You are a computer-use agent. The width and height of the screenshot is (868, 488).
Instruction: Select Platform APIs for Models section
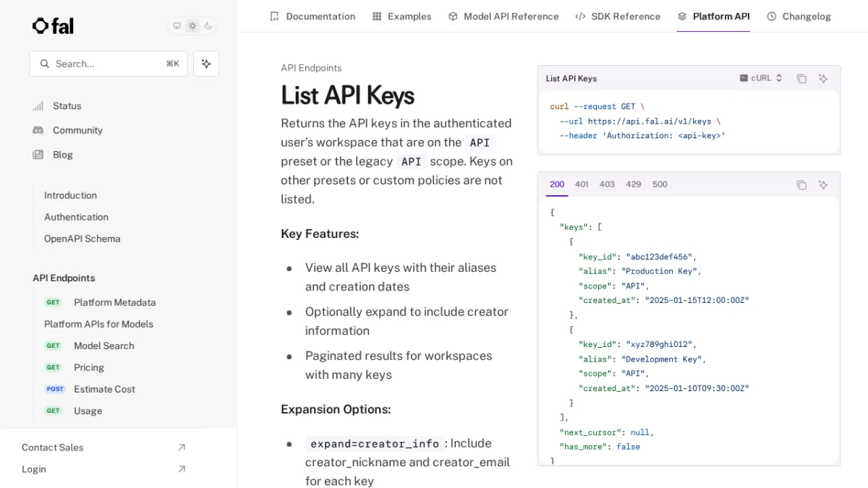coord(98,324)
